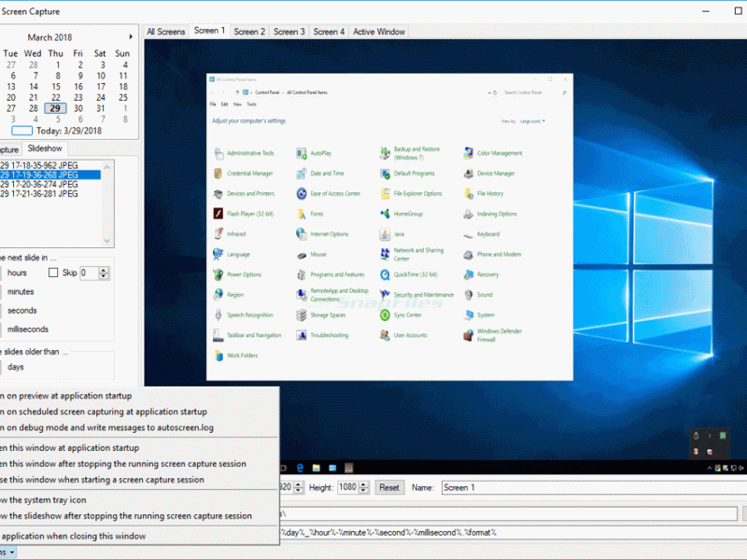This screenshot has width=747, height=560.
Task: Switch to the Screen 3 tab
Action: pos(289,32)
